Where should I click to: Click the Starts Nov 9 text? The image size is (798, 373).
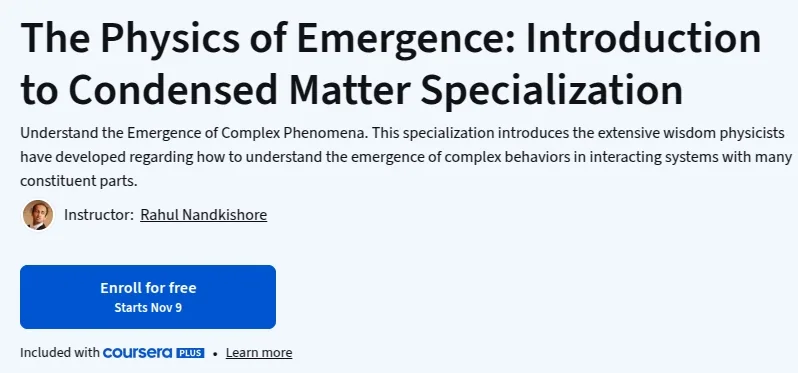click(148, 307)
